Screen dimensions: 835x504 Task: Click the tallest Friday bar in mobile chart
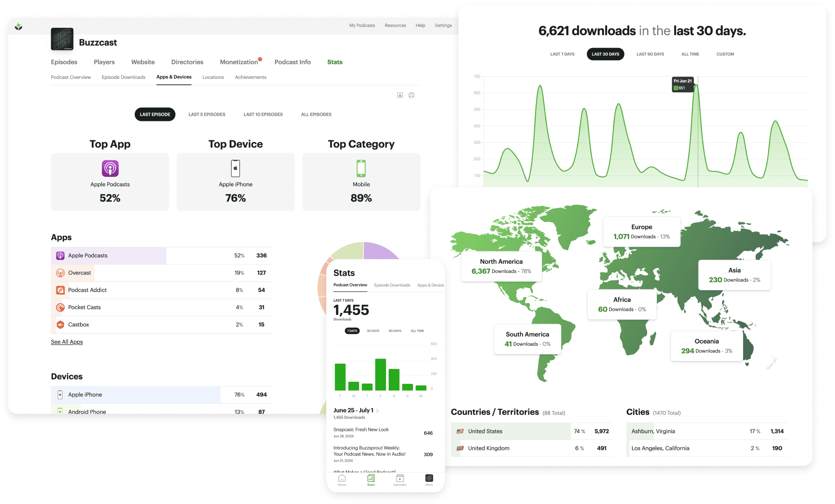380,375
